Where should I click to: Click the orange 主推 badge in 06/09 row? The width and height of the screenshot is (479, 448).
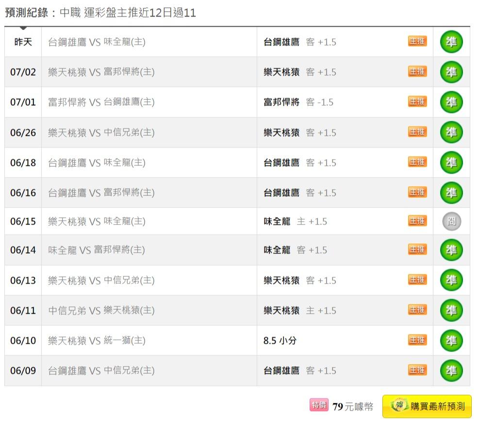click(417, 370)
